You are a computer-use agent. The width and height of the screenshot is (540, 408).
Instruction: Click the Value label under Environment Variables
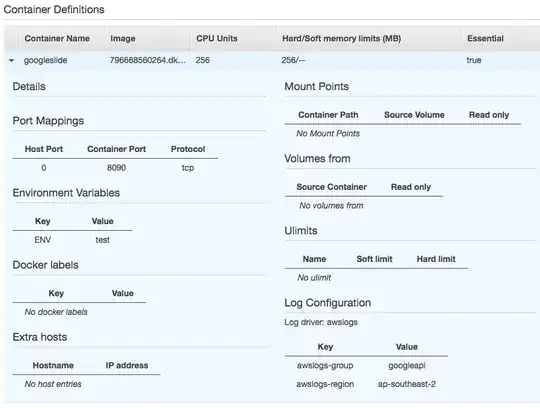(103, 221)
